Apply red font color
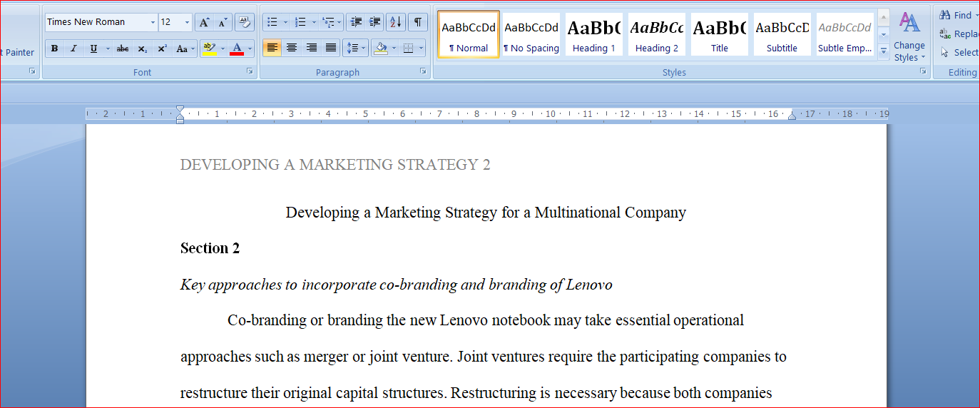The image size is (980, 408). (237, 49)
